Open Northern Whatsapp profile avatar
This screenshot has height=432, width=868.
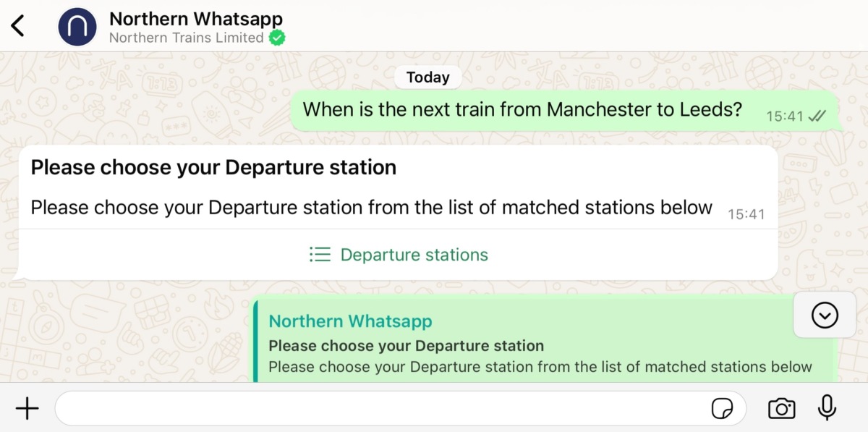pyautogui.click(x=77, y=27)
